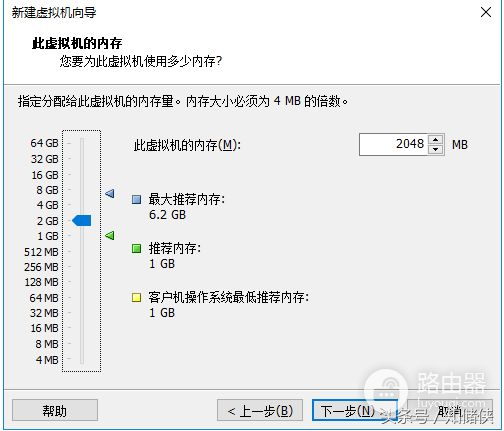The image size is (504, 431).
Task: Click the 此虚拟机的内存(M) label
Action: tap(187, 145)
